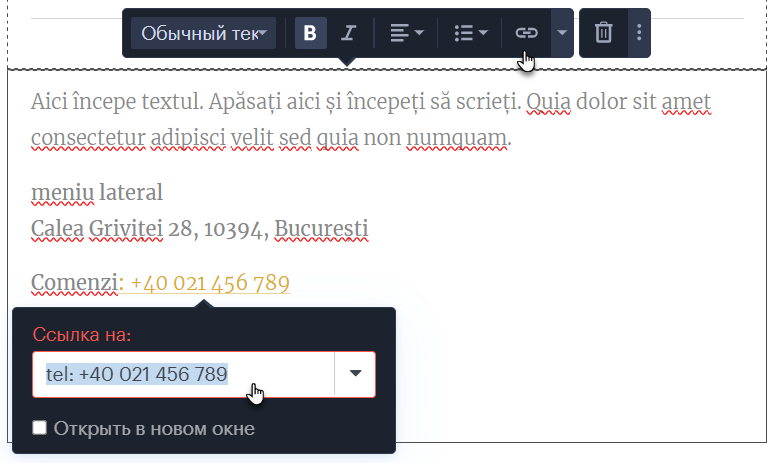
Task: Open the text style dropdown 'Обычный тек'
Action: 203,33
